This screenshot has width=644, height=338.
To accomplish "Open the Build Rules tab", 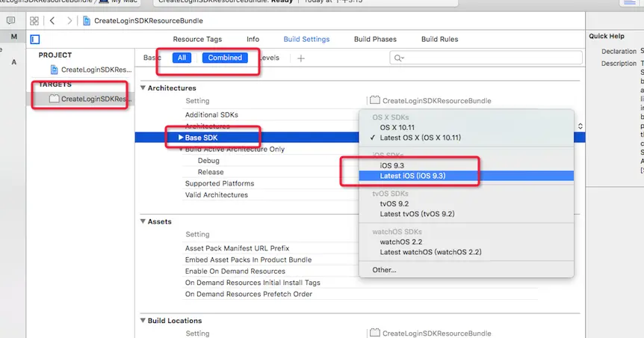I will (x=439, y=39).
